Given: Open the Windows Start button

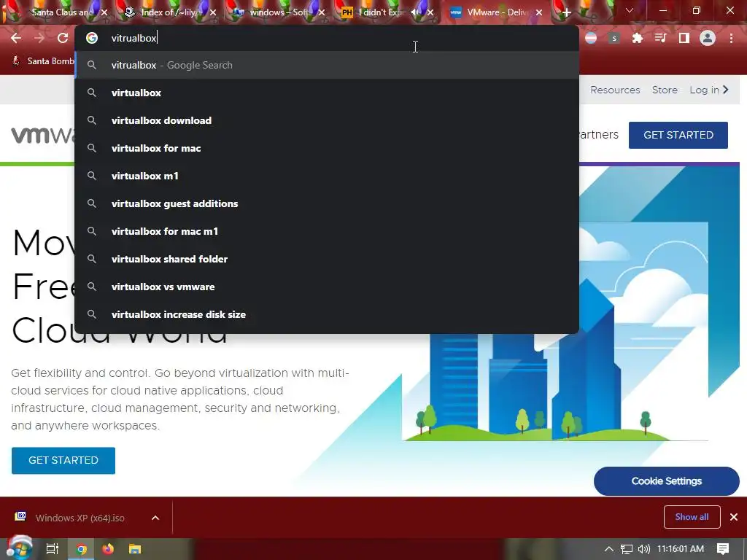Looking at the screenshot, I should [19, 548].
